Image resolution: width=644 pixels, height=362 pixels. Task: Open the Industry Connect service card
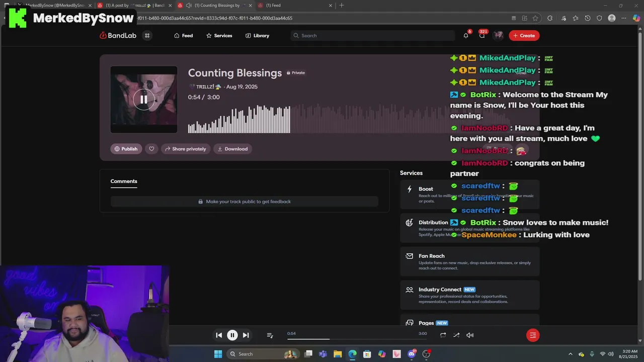pos(469,295)
